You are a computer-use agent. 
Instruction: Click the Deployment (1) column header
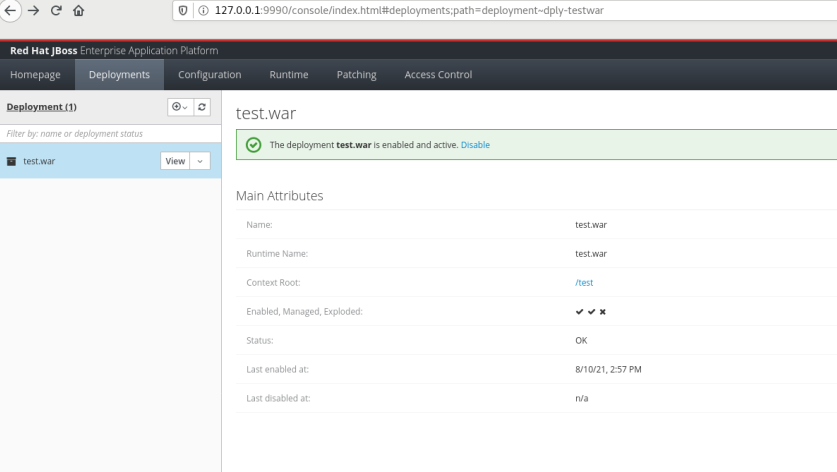pos(42,107)
